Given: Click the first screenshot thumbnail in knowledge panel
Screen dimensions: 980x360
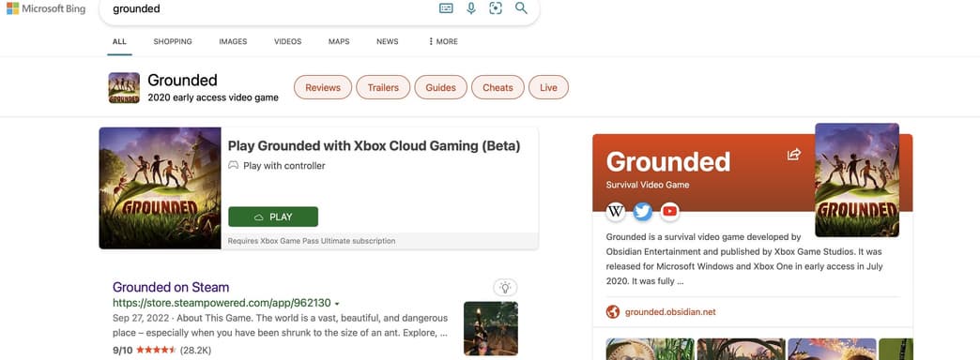Looking at the screenshot, I should (x=650, y=350).
